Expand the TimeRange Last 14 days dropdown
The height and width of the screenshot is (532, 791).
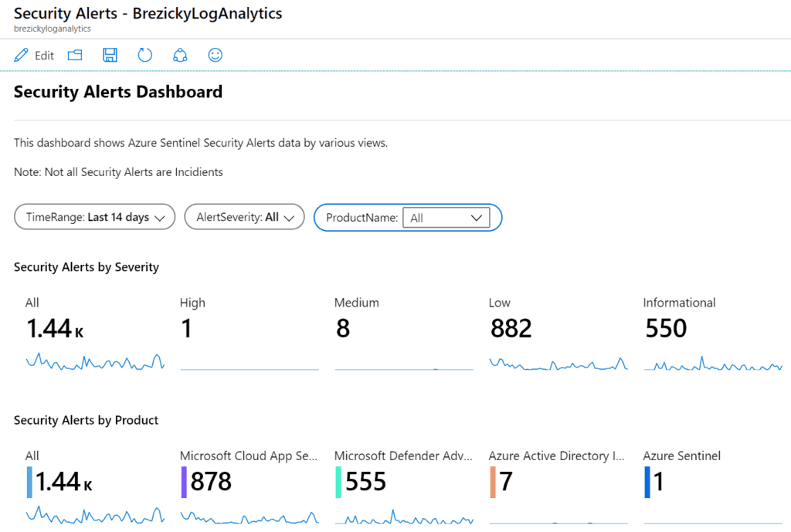coord(95,217)
